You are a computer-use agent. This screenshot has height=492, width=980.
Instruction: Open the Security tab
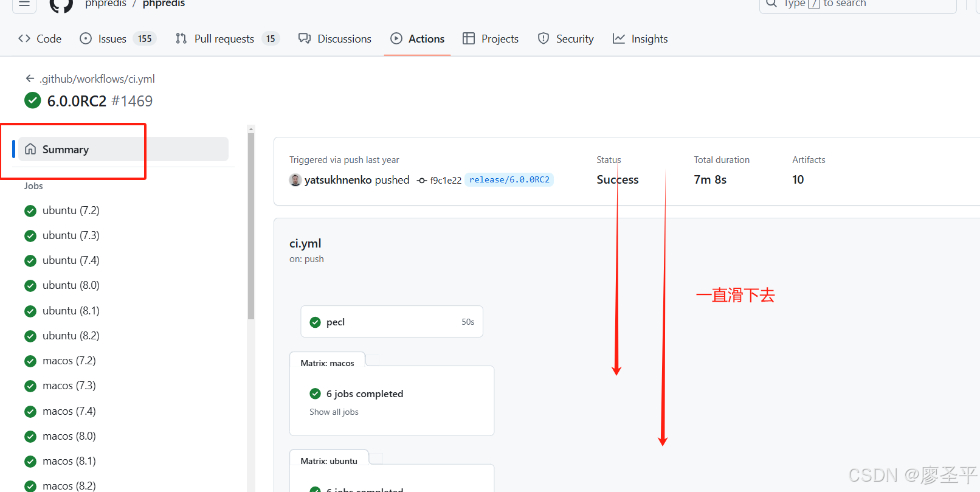click(566, 38)
